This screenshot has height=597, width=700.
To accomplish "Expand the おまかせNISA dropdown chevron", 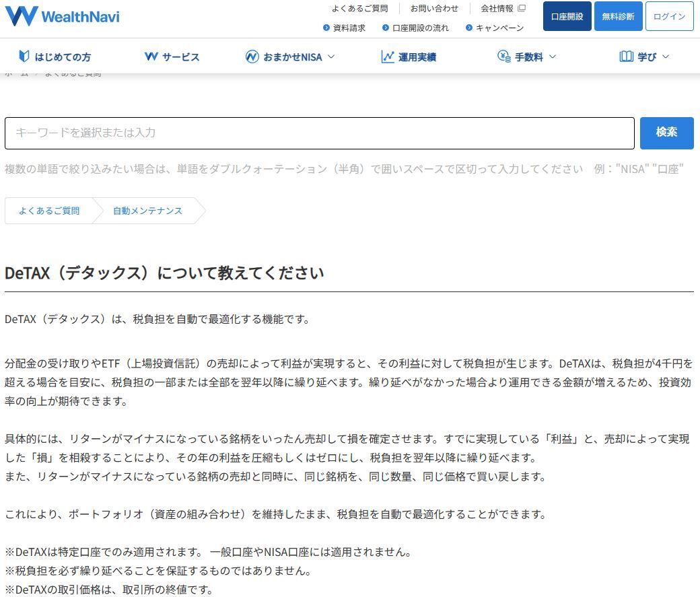I will (x=331, y=57).
